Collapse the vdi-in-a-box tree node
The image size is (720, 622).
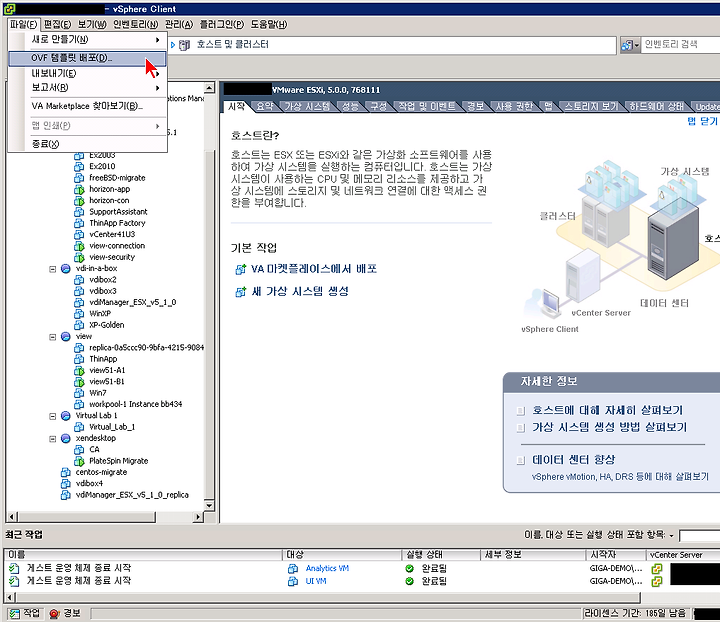coord(52,269)
